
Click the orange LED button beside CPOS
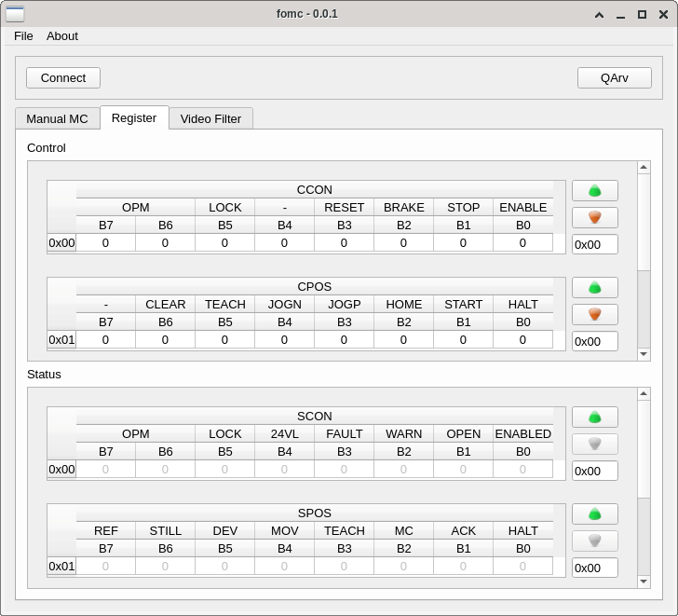(594, 314)
